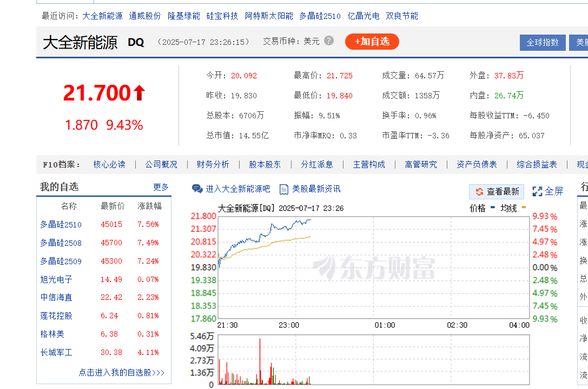Viewport: 588px width, 389px height.
Task: Open the 财务分析 F10 section
Action: 213,165
